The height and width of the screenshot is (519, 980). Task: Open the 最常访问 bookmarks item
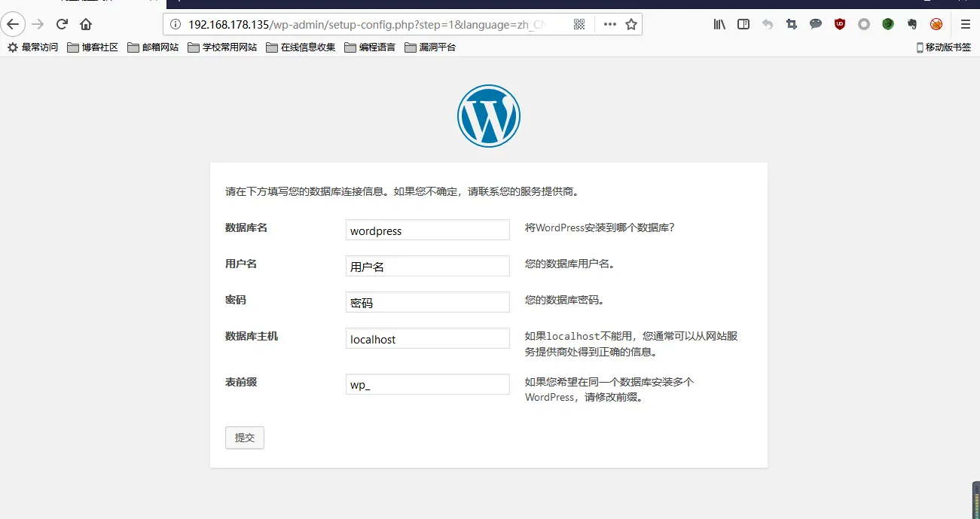click(33, 47)
